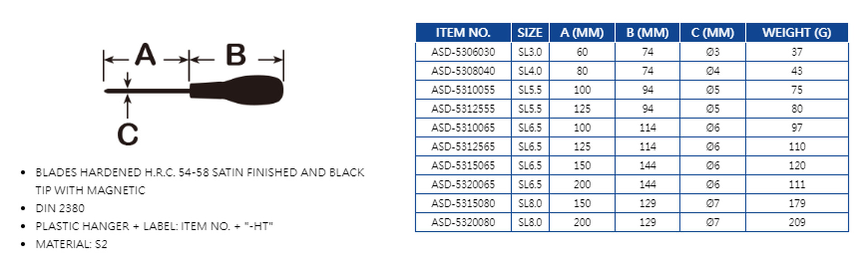The height and width of the screenshot is (262, 868).
Task: Click the A length value 60
Action: tap(582, 52)
